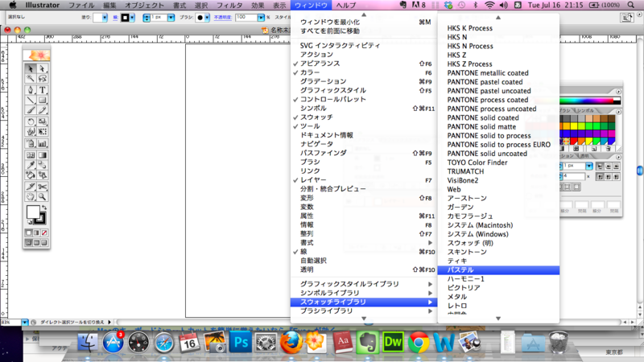Viewport: 644px width, 362px height.
Task: Open the stroke color dropdown in control palette
Action: point(132,18)
